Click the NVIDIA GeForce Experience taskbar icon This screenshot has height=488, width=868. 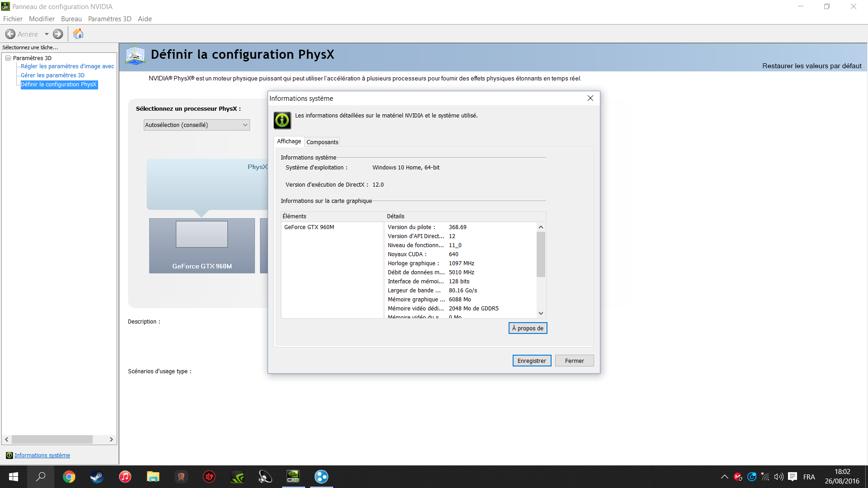[237, 477]
